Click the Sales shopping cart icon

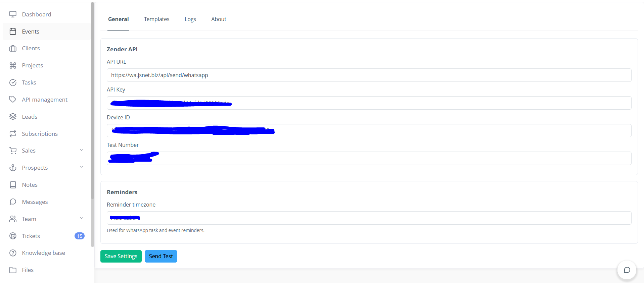[13, 151]
